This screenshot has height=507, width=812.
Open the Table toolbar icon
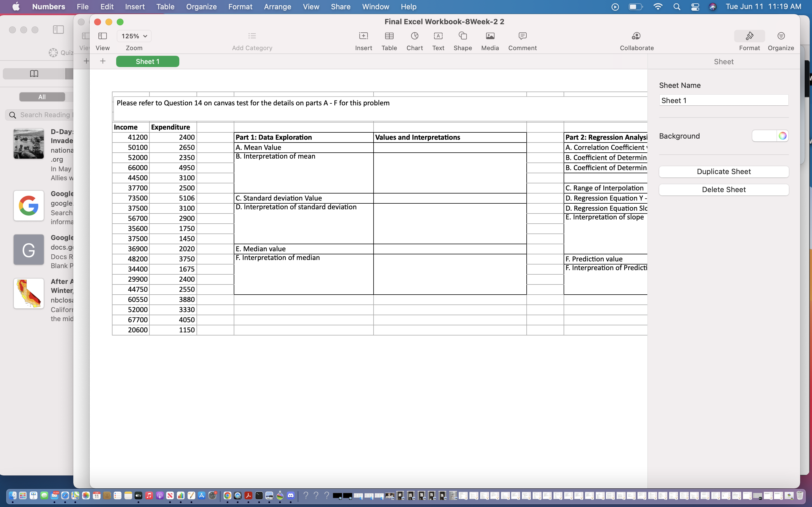tap(389, 36)
